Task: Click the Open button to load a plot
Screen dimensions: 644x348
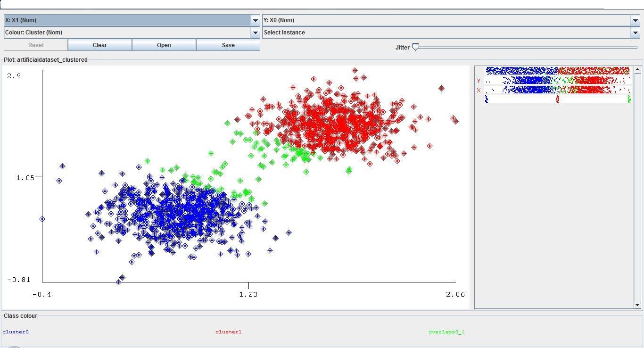Action: (164, 45)
